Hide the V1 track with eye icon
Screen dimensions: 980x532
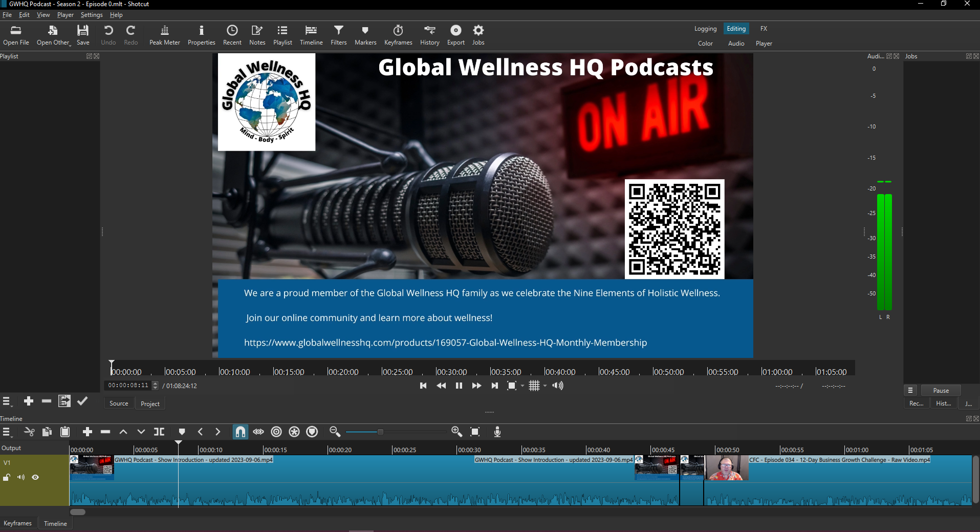pyautogui.click(x=35, y=477)
